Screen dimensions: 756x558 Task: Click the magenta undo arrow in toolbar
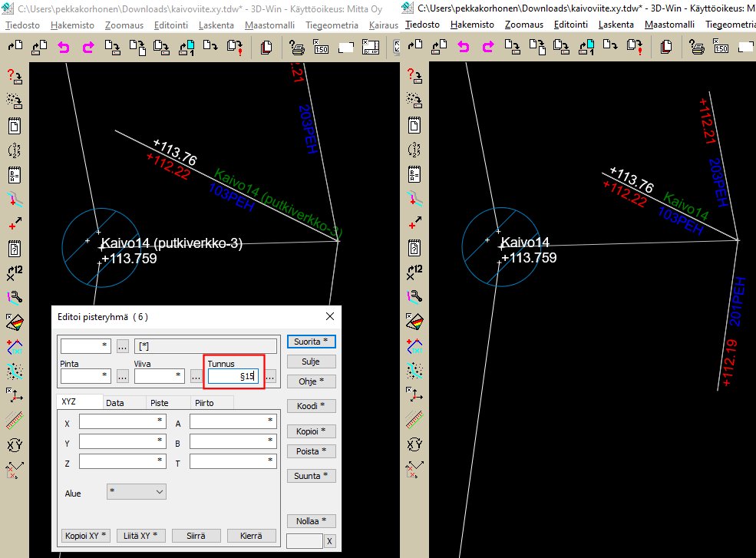(x=64, y=48)
